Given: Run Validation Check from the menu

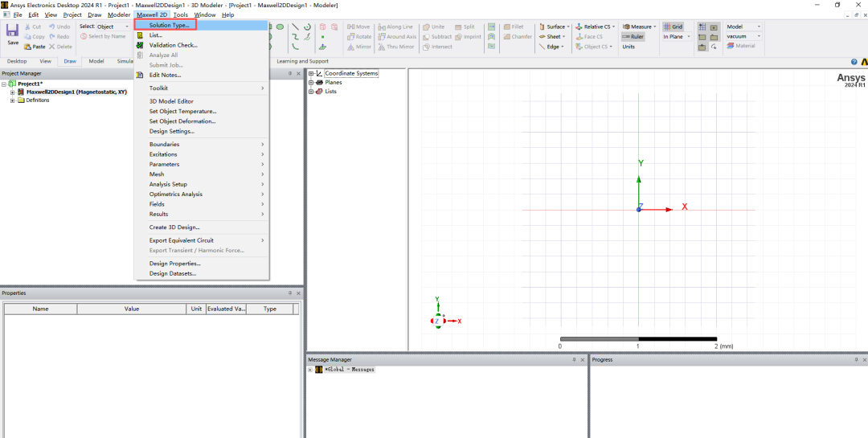Looking at the screenshot, I should click(x=174, y=45).
